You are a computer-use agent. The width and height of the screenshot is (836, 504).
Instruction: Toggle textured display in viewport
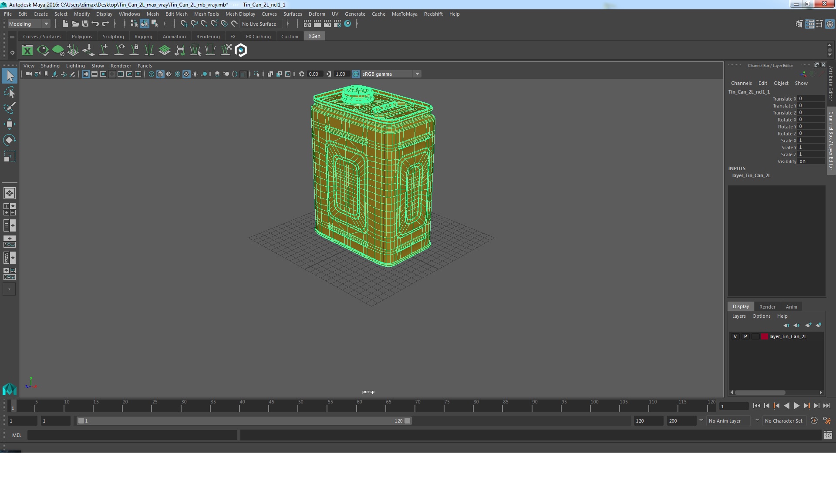(x=186, y=74)
